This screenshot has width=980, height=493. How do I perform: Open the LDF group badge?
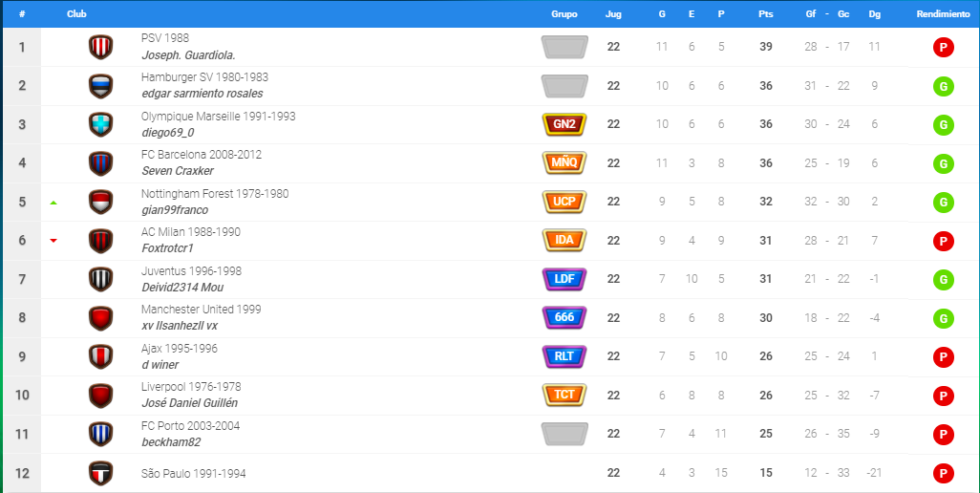565,279
